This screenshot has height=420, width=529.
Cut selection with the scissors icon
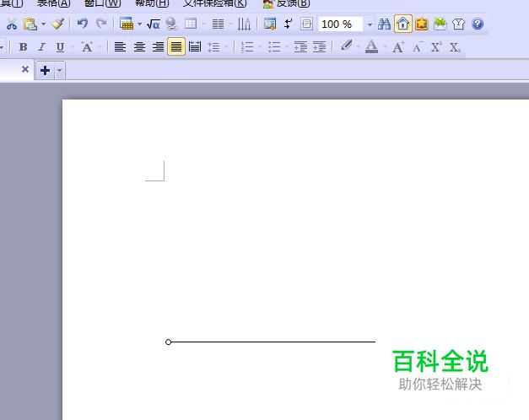(x=12, y=24)
